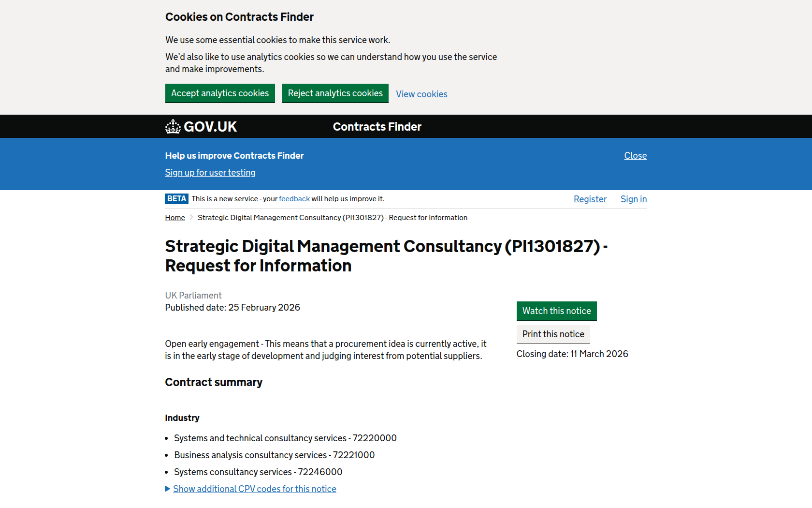Viewport: 812px width, 508px height.
Task: Navigate to Home via breadcrumb
Action: pos(175,218)
